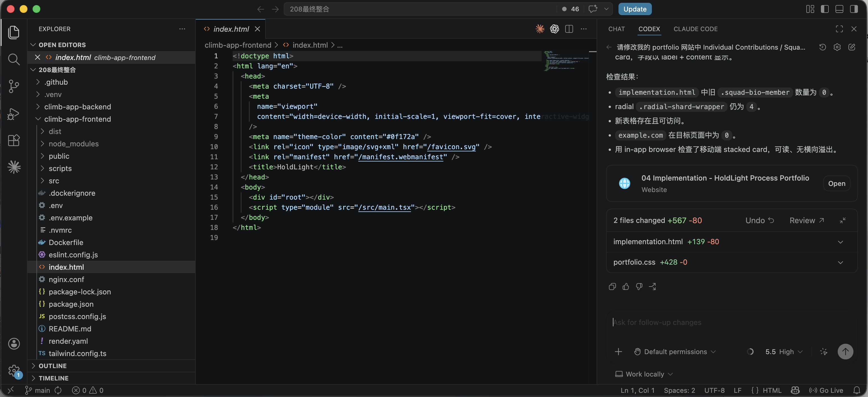
Task: Go back with the navigation arrow
Action: coord(260,9)
